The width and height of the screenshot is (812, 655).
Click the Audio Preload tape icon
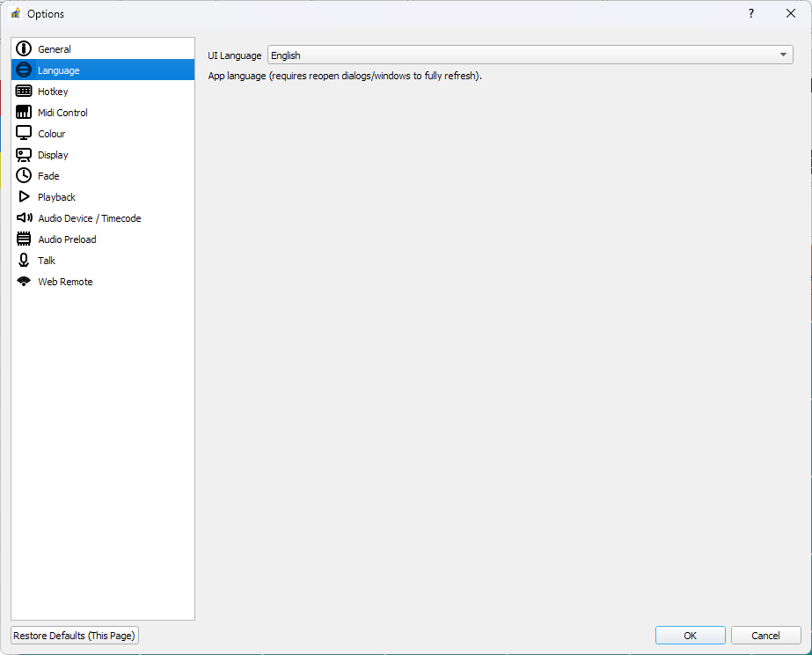(x=24, y=239)
